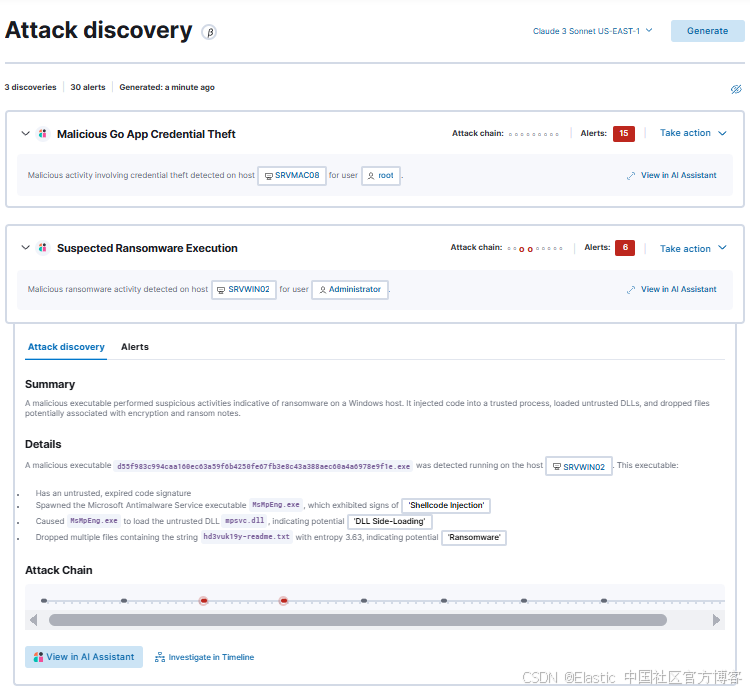
Task: Open the Claude 3 Sonnet US-EAST-1 connector dropdown
Action: [x=593, y=31]
